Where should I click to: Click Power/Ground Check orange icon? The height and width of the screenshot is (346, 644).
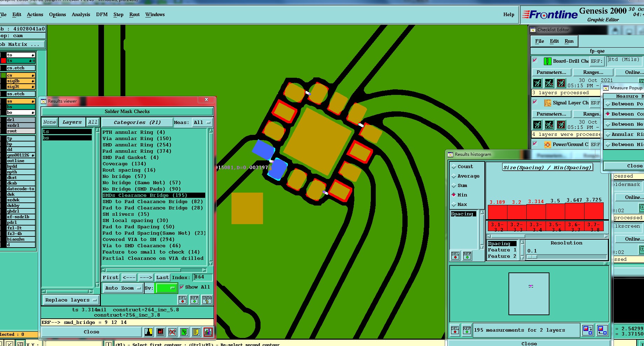coord(547,145)
